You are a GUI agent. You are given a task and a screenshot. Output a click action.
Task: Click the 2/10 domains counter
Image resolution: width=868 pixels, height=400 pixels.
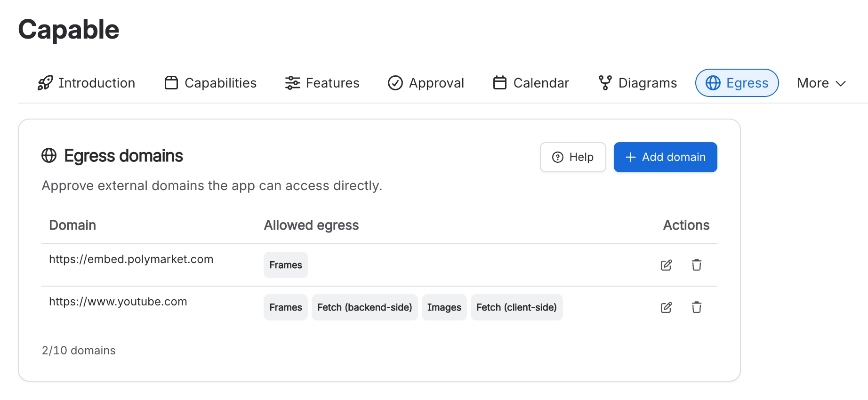point(79,351)
